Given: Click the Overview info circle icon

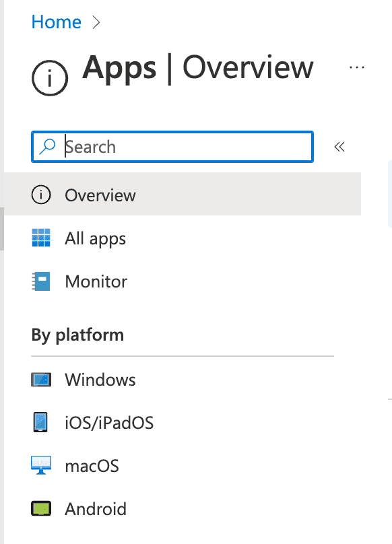Looking at the screenshot, I should point(41,195).
